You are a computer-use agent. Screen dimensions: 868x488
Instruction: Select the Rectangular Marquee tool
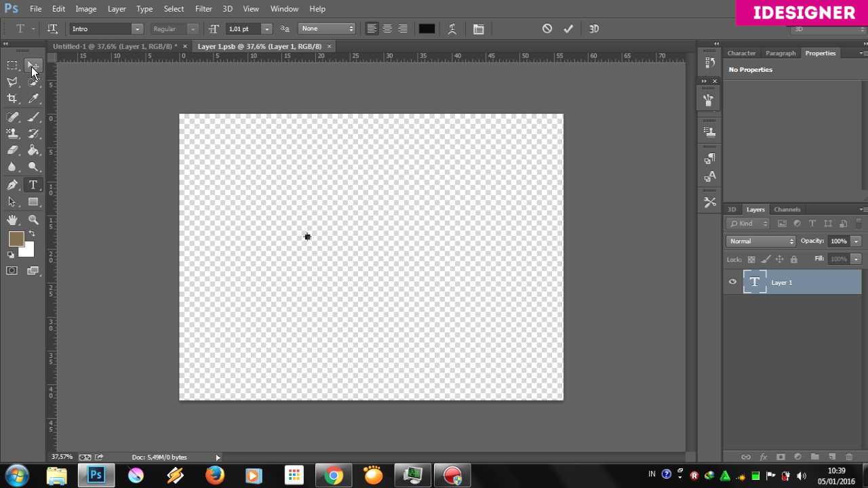[12, 65]
